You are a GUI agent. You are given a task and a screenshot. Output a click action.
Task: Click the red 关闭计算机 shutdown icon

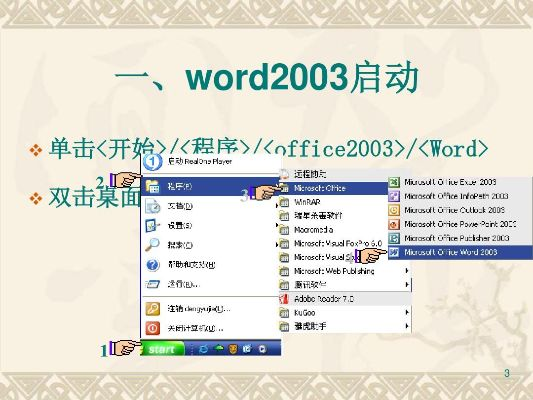(x=152, y=328)
